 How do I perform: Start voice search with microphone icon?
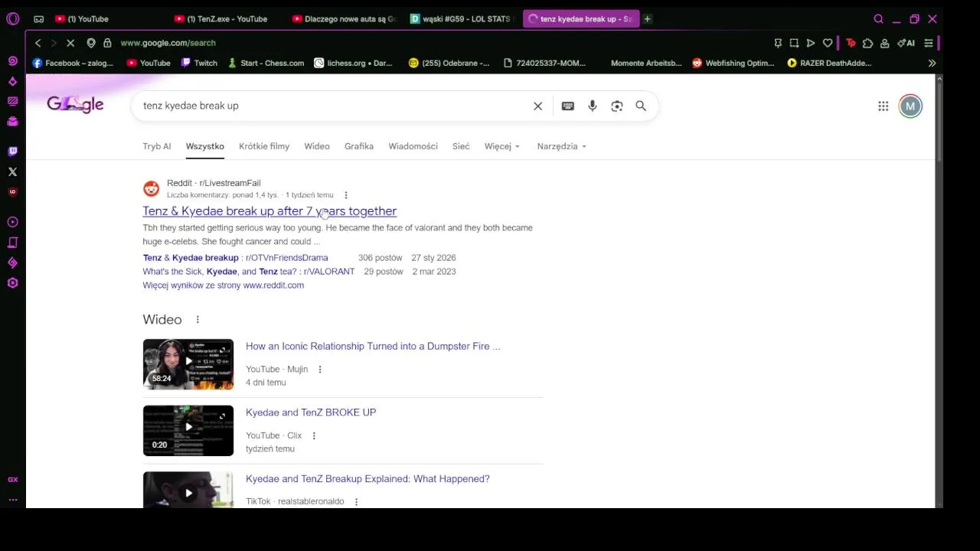coord(592,106)
